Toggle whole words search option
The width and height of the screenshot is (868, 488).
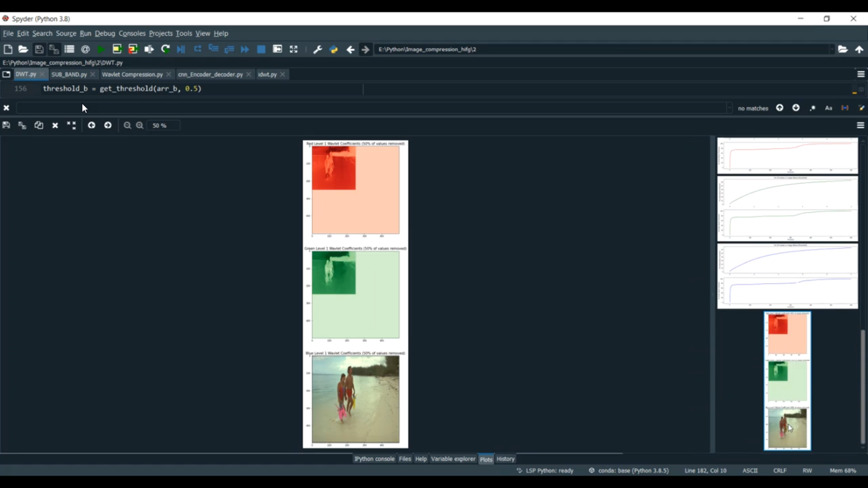[845, 108]
